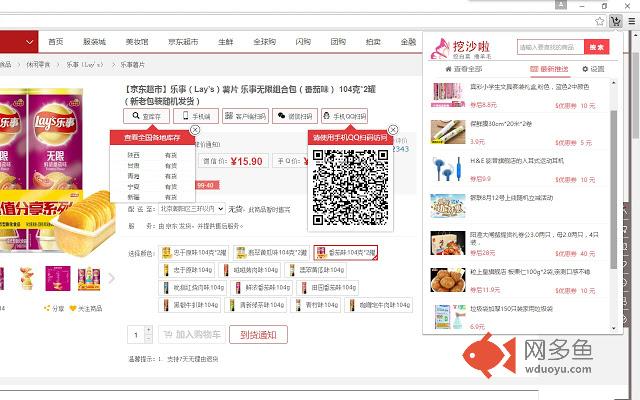This screenshot has height=400, width=640.
Task: Open the 生鲜 nav item
Action: 226,42
